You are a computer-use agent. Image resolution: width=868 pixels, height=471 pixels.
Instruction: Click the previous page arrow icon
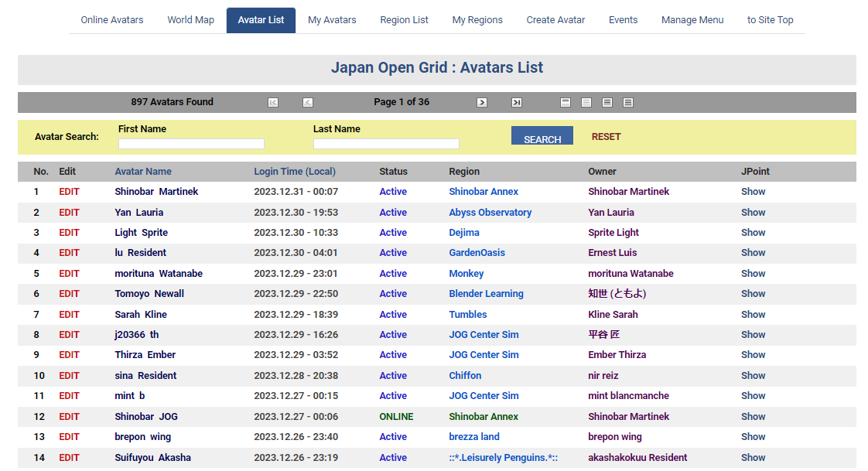click(x=308, y=102)
